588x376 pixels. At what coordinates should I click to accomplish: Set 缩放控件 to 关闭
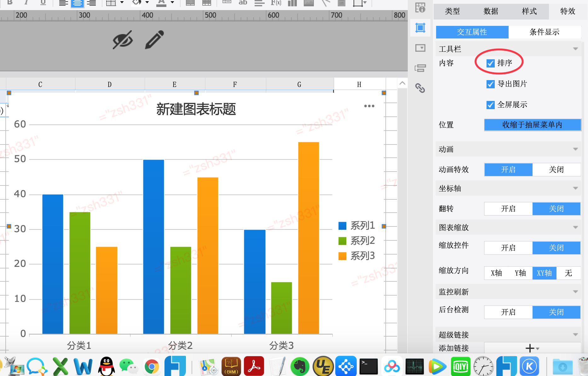[x=556, y=248]
